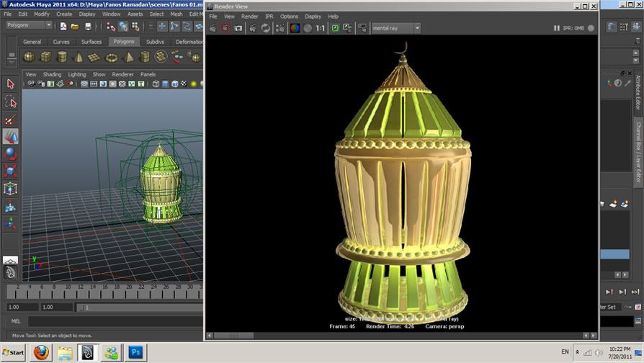Click Render View horizontal scrollbar thumb
Screen dimensions: 644x363
(x=233, y=336)
